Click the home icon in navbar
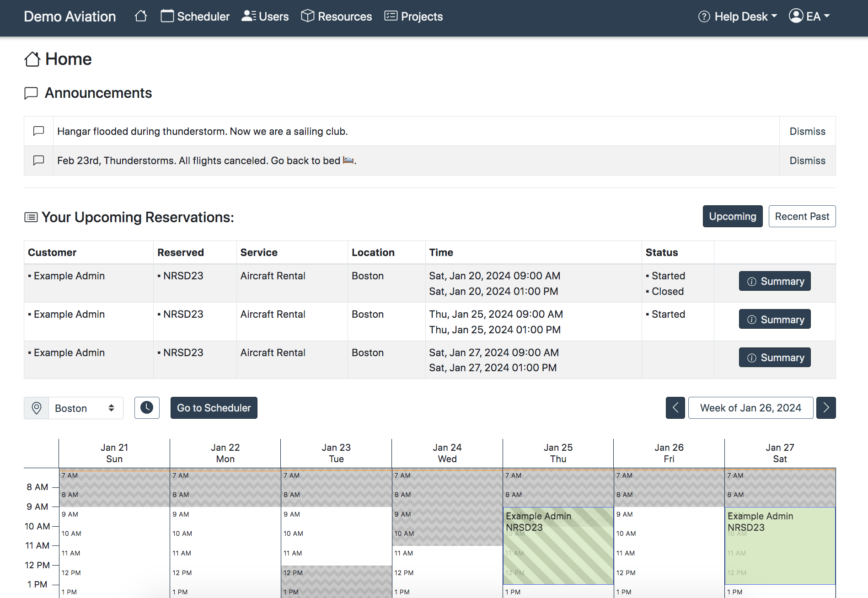868x598 pixels. point(141,16)
